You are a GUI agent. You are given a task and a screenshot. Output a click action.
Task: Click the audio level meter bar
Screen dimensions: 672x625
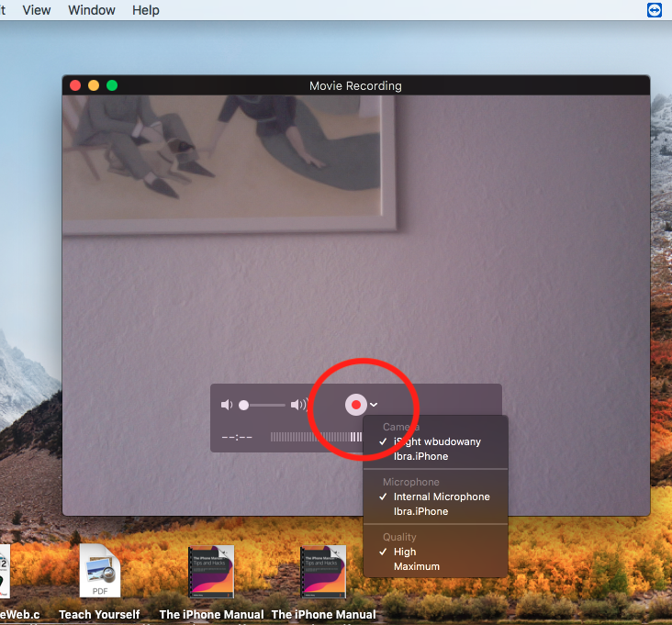tap(310, 437)
